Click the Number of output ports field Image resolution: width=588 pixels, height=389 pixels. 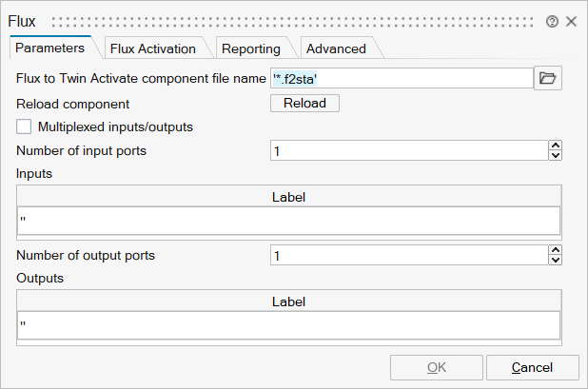pos(409,255)
